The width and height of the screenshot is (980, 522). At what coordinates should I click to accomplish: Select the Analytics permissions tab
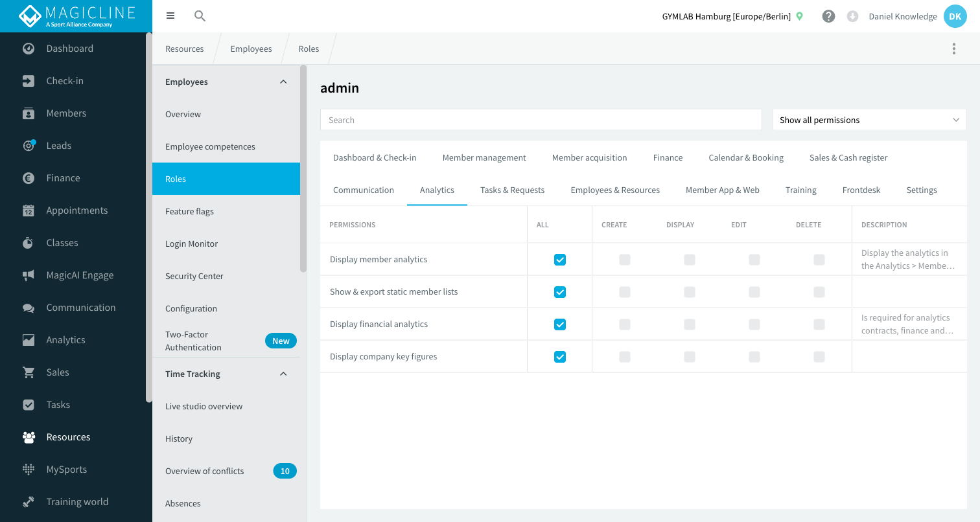pyautogui.click(x=437, y=190)
